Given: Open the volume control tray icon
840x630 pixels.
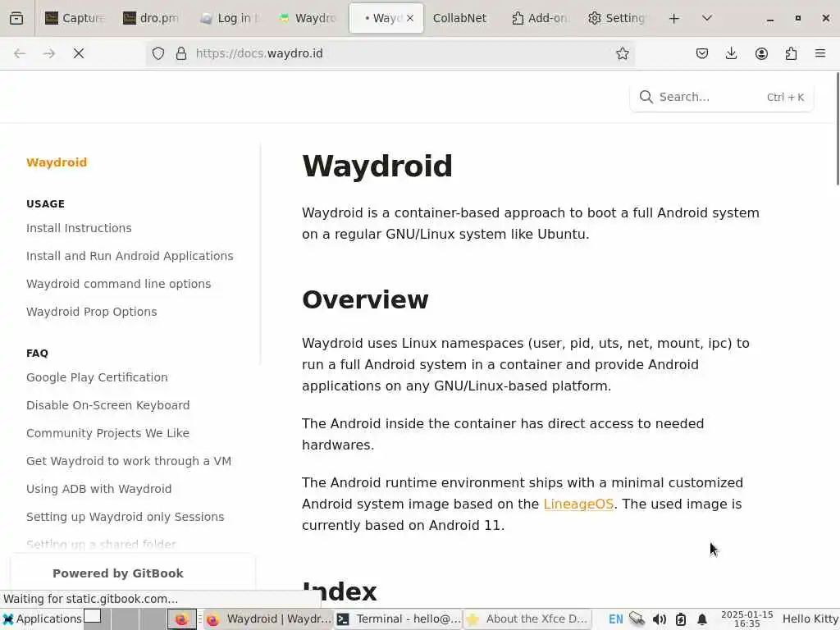Looking at the screenshot, I should tap(659, 619).
